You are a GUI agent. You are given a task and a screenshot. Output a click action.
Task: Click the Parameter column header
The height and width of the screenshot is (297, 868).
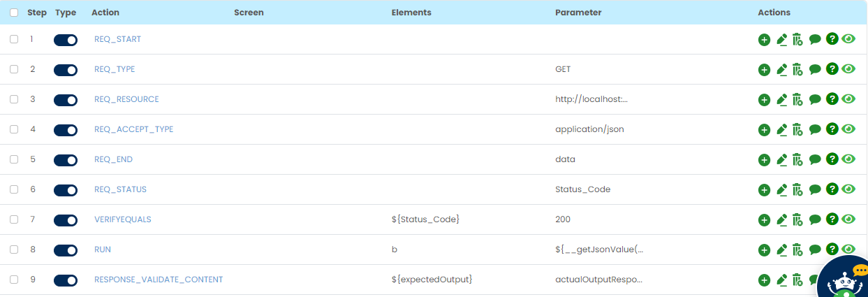coord(578,13)
